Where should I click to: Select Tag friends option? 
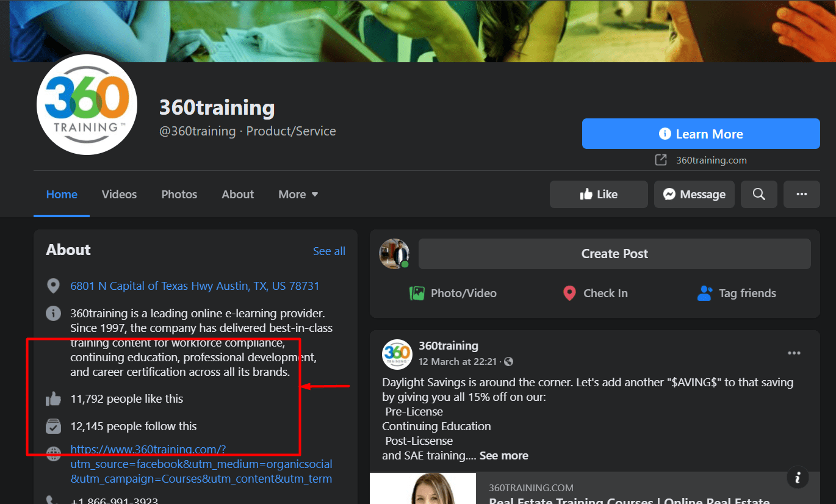coord(737,293)
